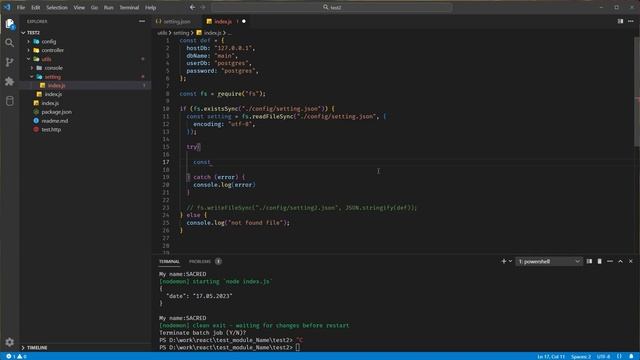
Task: Open the Extensions view
Action: coord(9,82)
